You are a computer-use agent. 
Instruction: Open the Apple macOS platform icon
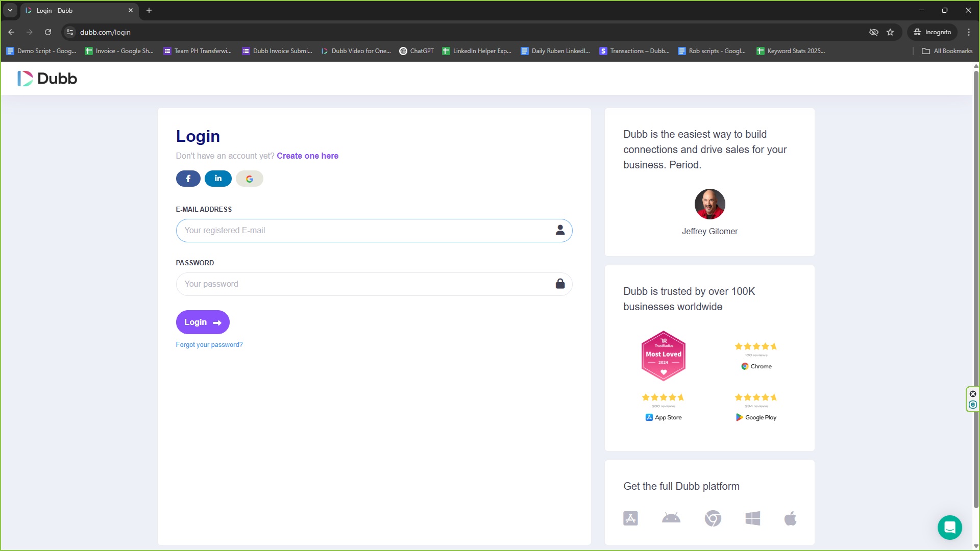790,518
